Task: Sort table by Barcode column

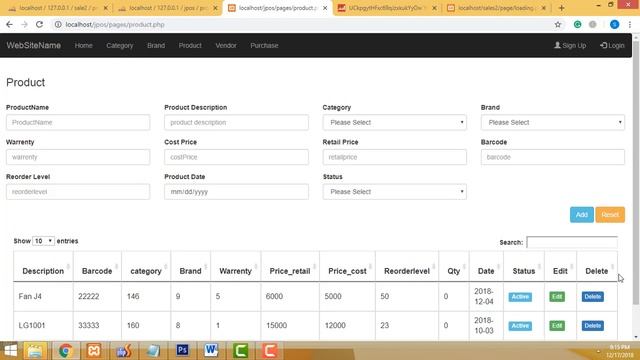Action: pos(97,271)
